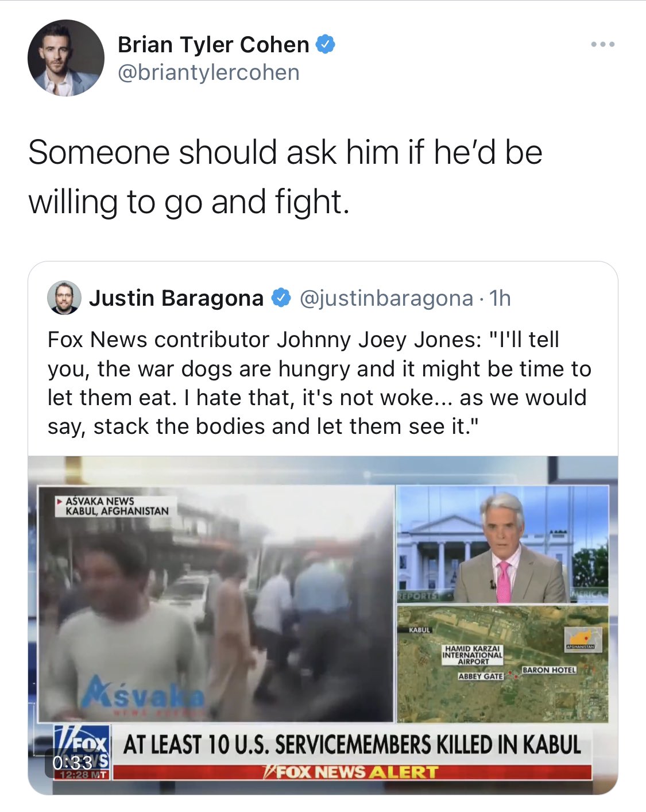Open the @justinbaragona handle
The width and height of the screenshot is (646, 812).
386,298
